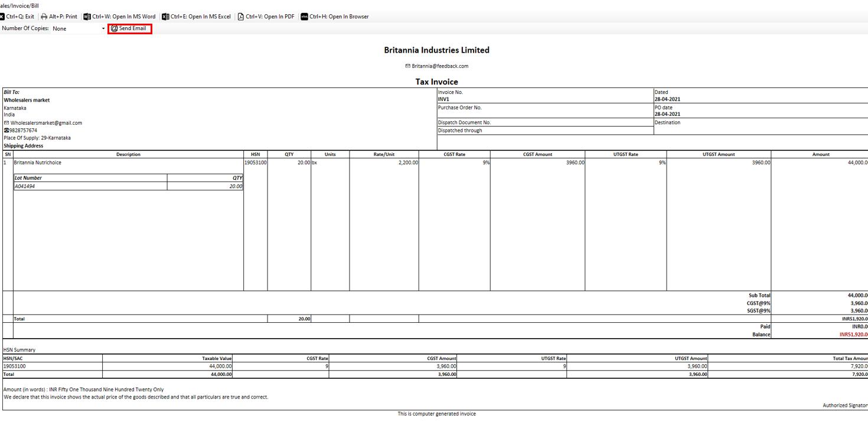Click HSN code 19053100 in item row
The height and width of the screenshot is (428, 868).
[256, 162]
